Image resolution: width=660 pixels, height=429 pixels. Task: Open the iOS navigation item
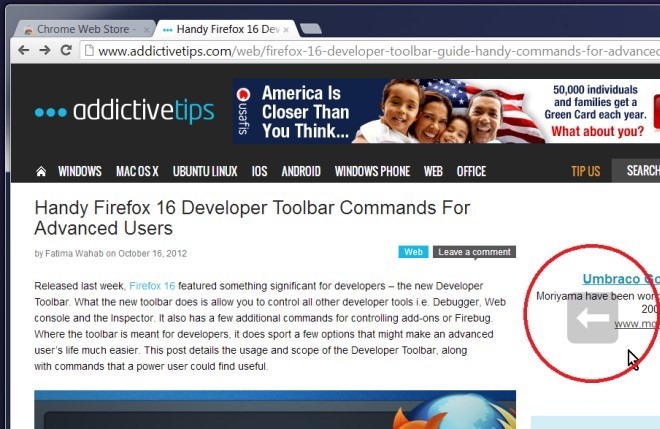pyautogui.click(x=259, y=171)
